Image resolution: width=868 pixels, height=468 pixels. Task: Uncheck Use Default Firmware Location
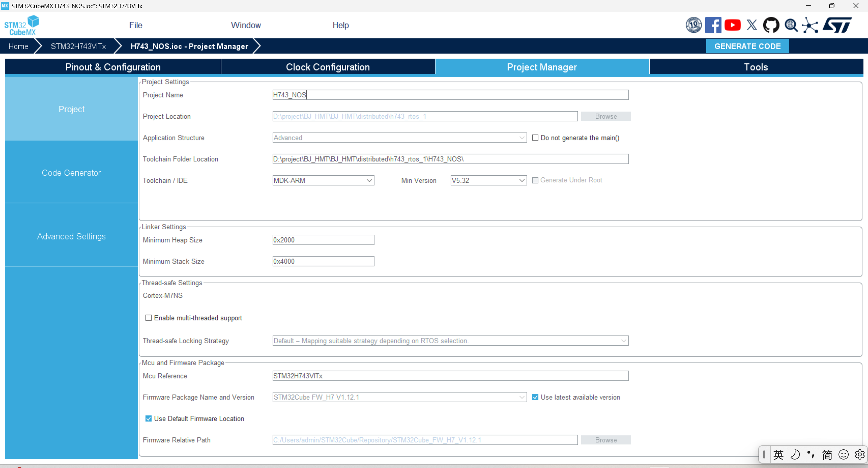149,418
